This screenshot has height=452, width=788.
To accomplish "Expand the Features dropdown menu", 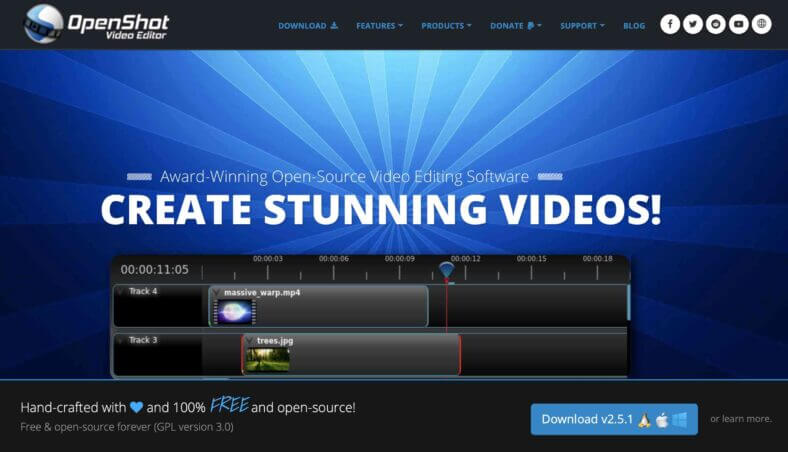I will pos(379,26).
